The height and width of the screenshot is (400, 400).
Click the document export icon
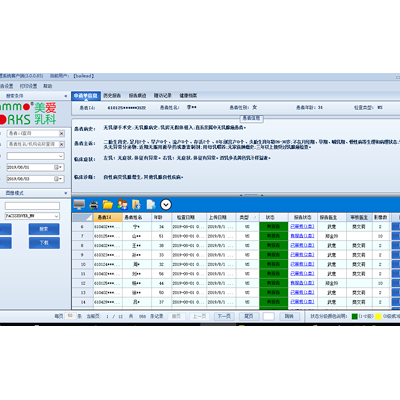click(151, 204)
